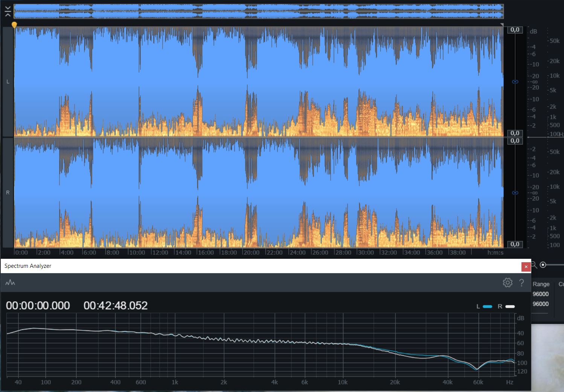Screen dimensions: 564x392
Task: Click the Range column header
Action: [541, 284]
